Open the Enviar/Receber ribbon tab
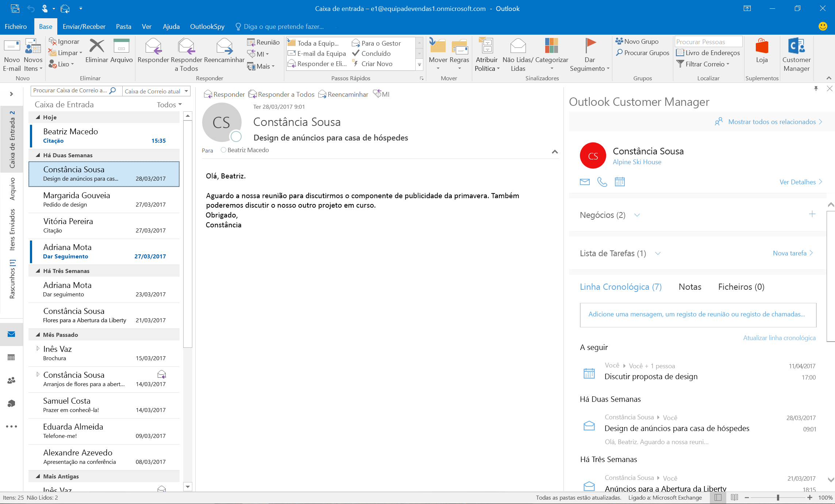835x504 pixels. pyautogui.click(x=84, y=26)
